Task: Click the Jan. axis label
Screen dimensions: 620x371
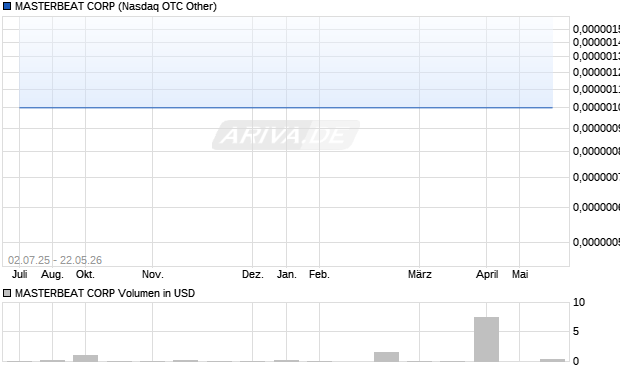Action: [x=287, y=274]
